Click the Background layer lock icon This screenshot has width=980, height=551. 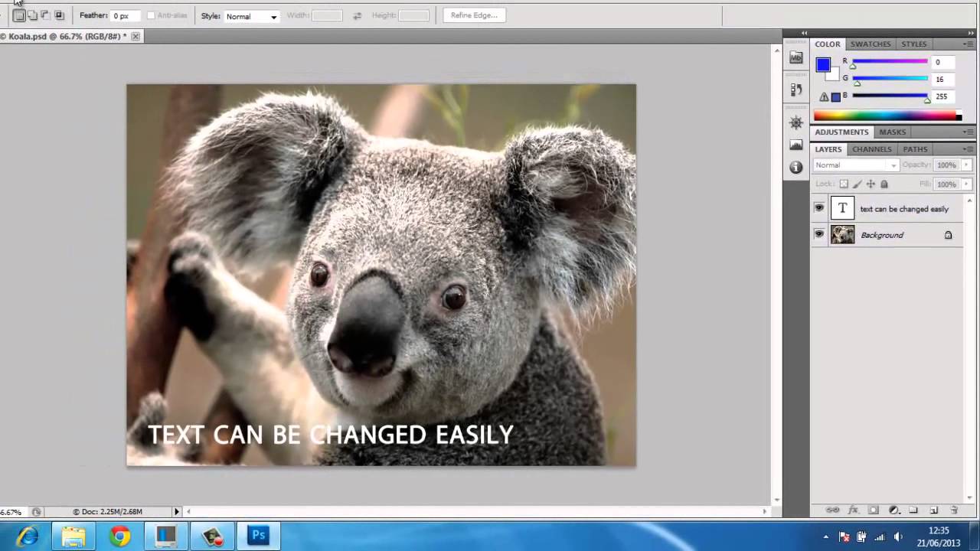(x=948, y=235)
